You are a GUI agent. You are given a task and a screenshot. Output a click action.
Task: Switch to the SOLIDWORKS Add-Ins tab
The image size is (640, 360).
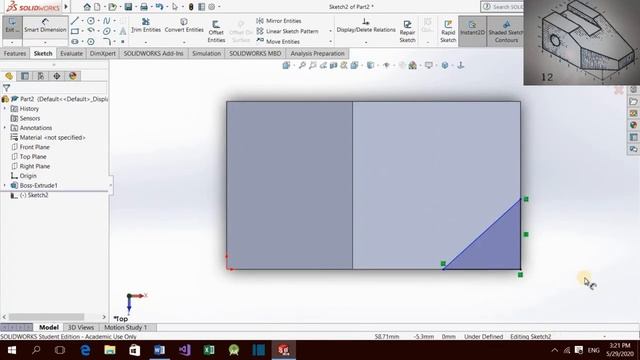[153, 53]
